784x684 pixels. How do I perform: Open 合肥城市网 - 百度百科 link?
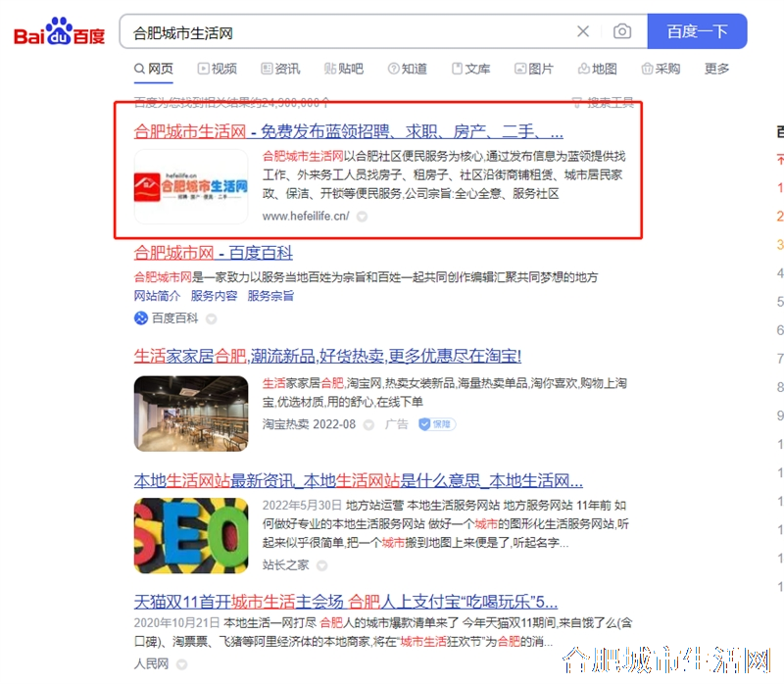[213, 253]
